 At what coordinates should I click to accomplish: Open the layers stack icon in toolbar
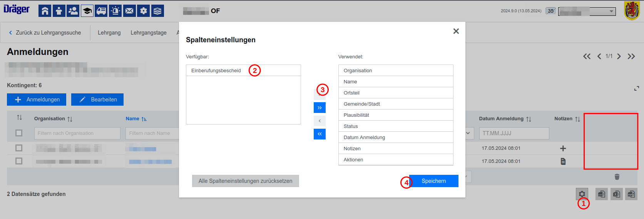click(157, 11)
